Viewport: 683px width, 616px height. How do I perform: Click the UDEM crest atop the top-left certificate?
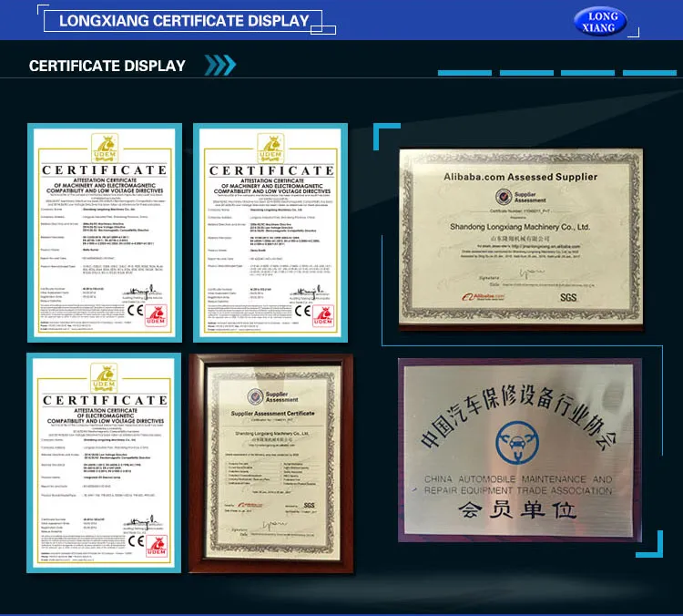tap(103, 148)
